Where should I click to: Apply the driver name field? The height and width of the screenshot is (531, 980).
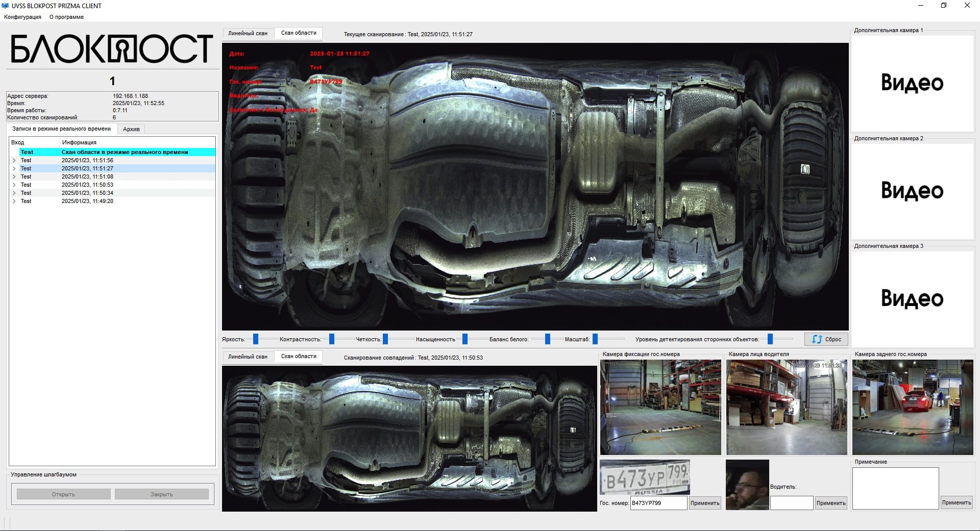tap(830, 503)
